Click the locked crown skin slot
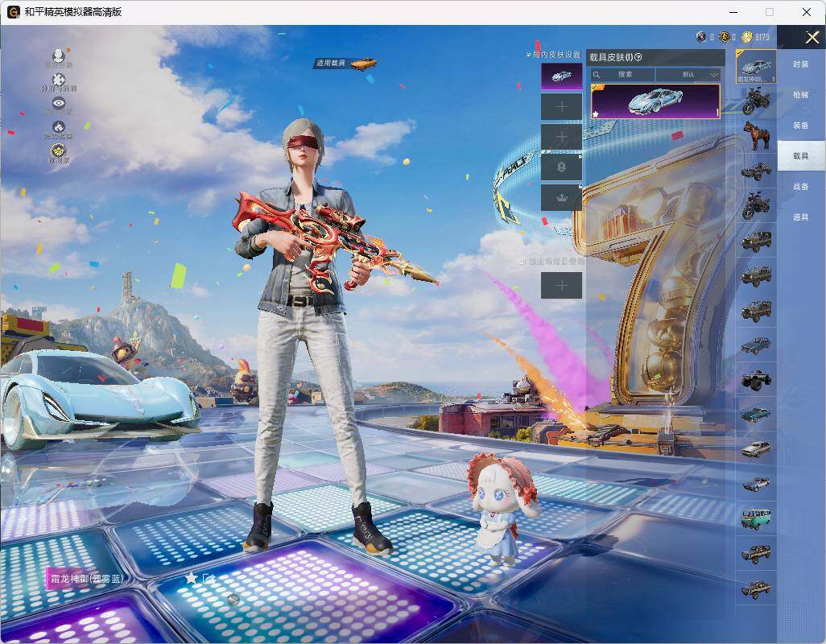This screenshot has width=826, height=644. click(x=562, y=198)
